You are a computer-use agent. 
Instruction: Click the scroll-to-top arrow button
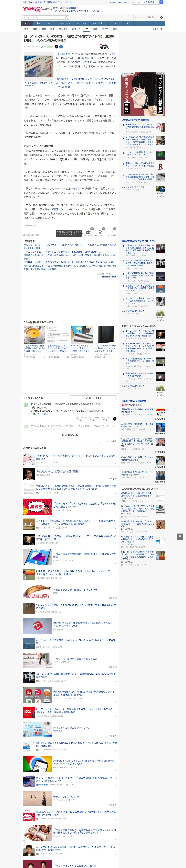[180, 536]
